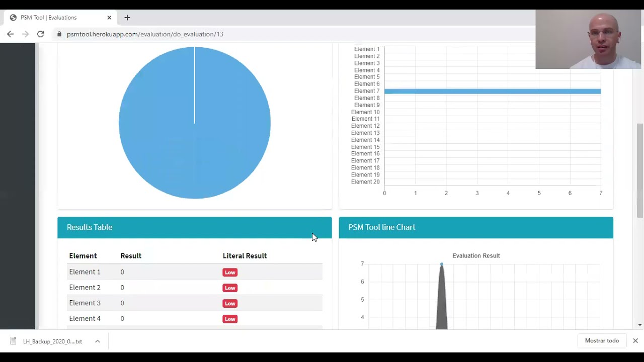Click the Low badge for Element 1

click(x=230, y=273)
